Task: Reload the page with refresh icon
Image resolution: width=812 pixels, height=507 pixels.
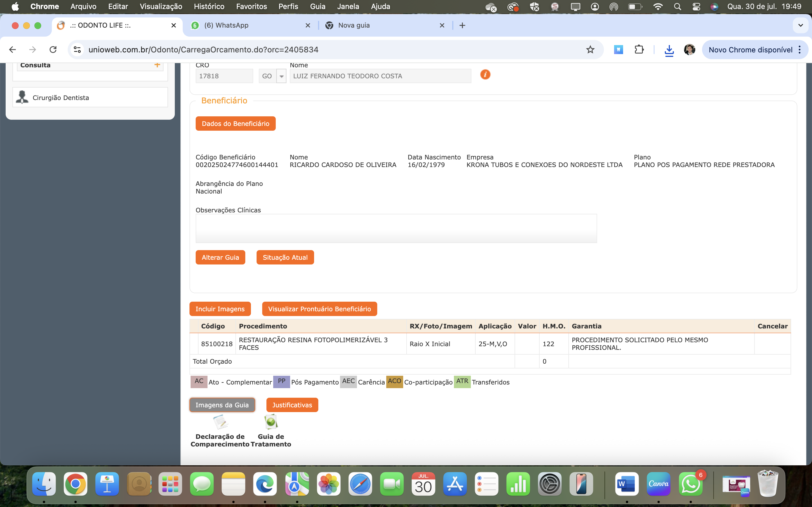Action: (53, 50)
